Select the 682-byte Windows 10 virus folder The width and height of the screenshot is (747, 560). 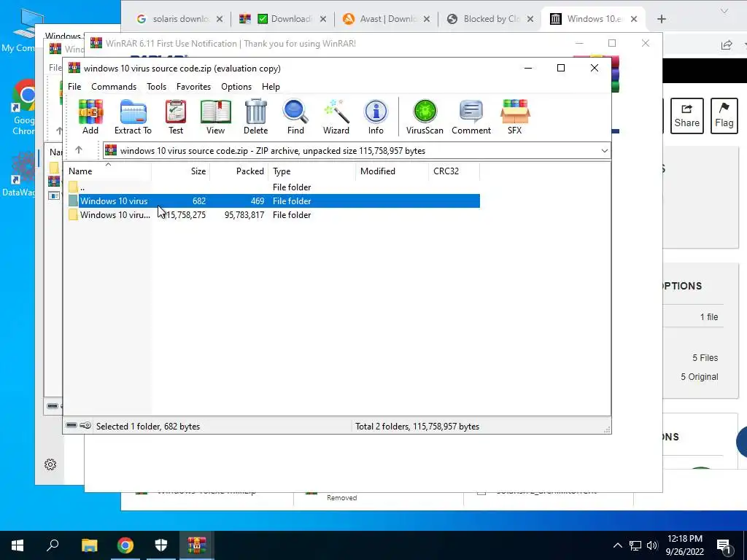(273, 201)
